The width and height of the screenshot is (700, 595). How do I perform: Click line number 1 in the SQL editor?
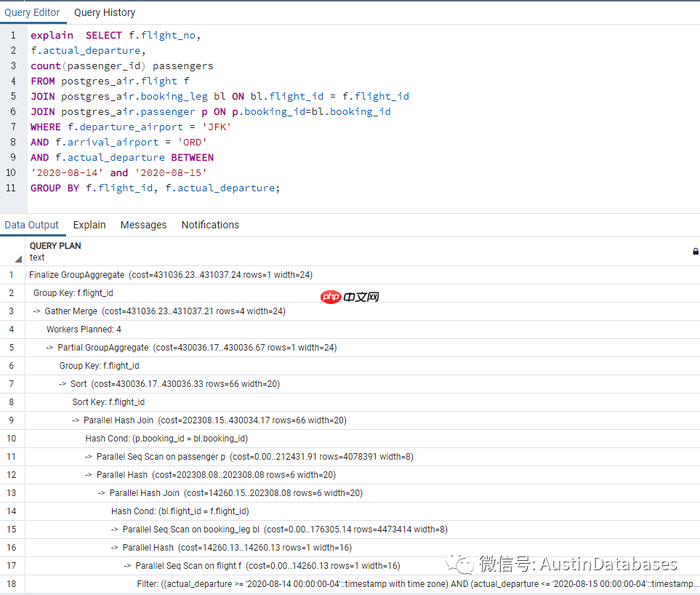13,35
